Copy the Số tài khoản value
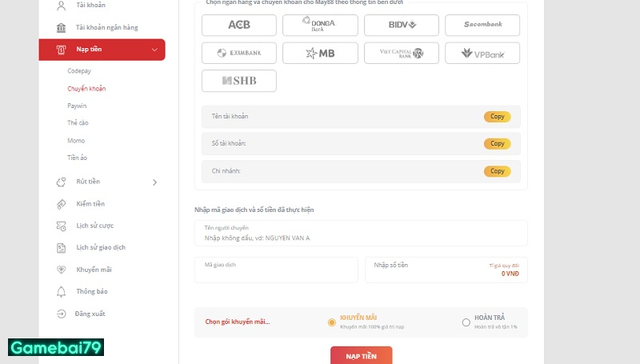The width and height of the screenshot is (640, 364). point(497,144)
